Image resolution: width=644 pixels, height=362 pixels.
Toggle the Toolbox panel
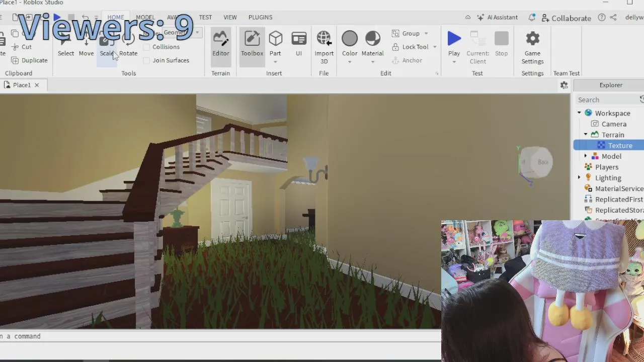click(252, 47)
